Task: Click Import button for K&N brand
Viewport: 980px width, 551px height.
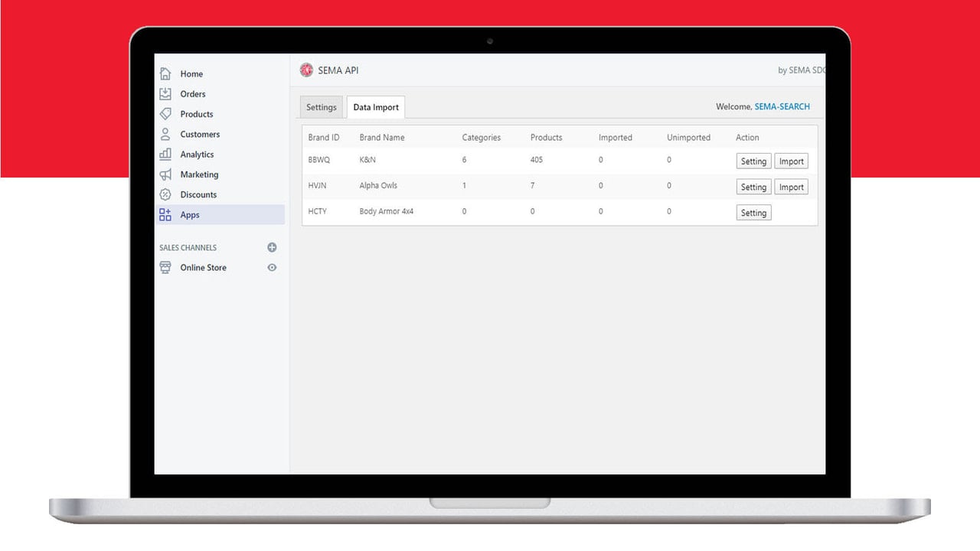Action: coord(792,161)
